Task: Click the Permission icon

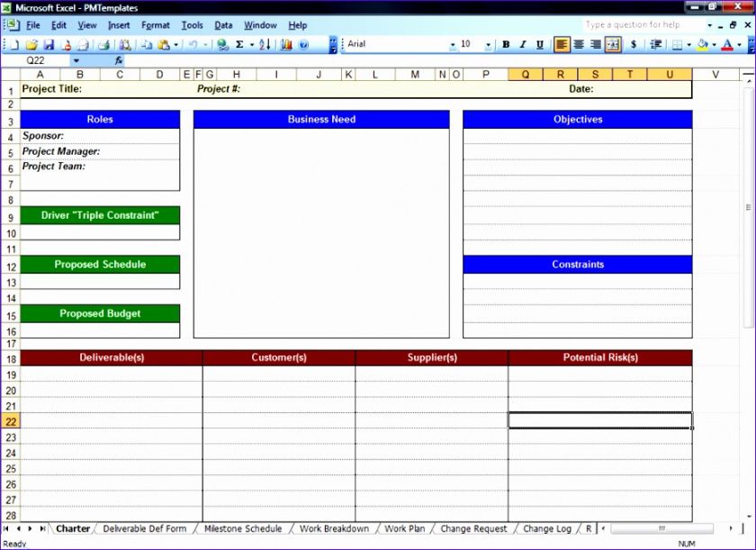Action: (67, 45)
